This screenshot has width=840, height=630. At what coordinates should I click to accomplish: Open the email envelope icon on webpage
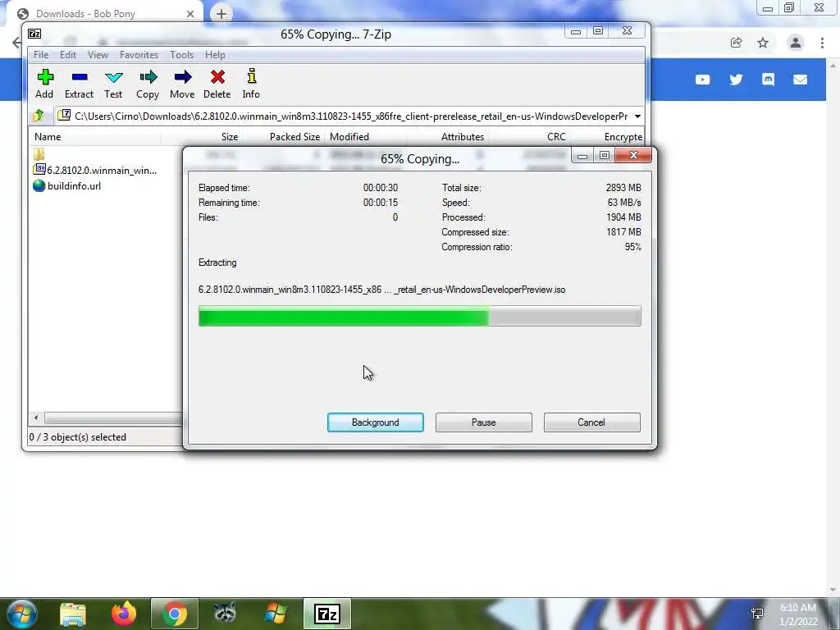(x=800, y=80)
